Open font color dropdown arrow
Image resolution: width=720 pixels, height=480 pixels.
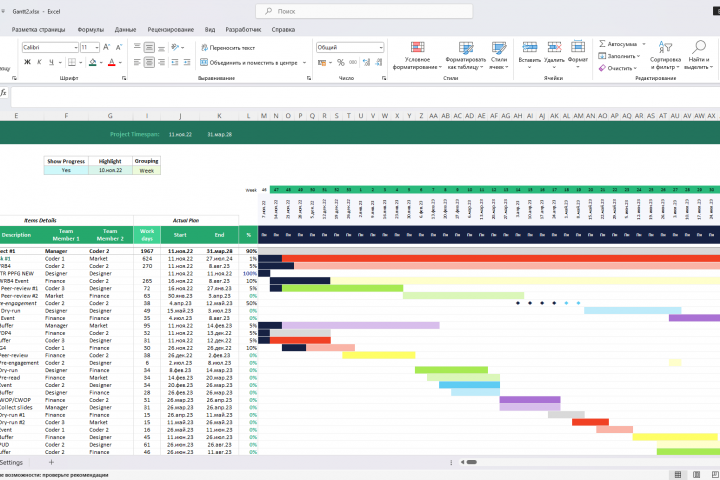tap(120, 62)
